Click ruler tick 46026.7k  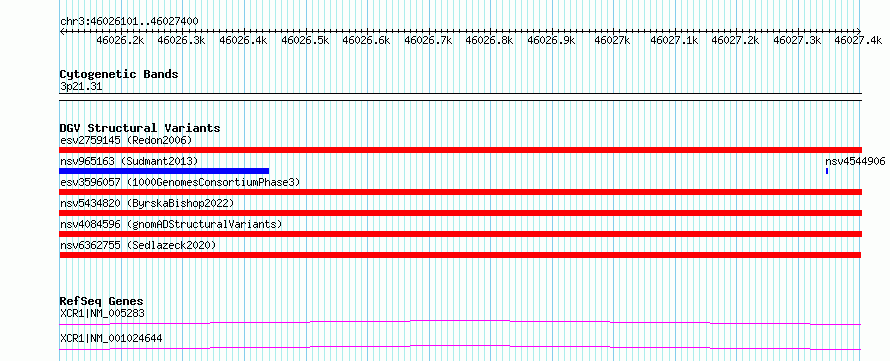tap(429, 40)
